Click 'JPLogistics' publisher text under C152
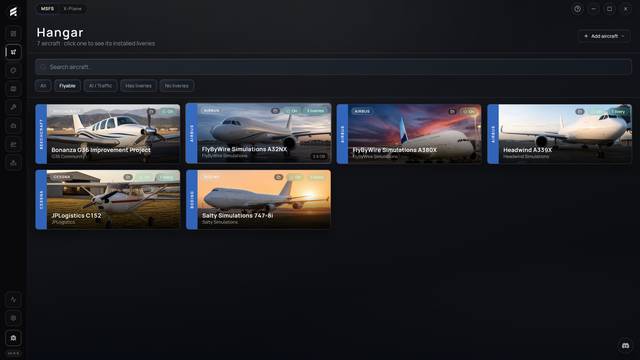 click(63, 222)
